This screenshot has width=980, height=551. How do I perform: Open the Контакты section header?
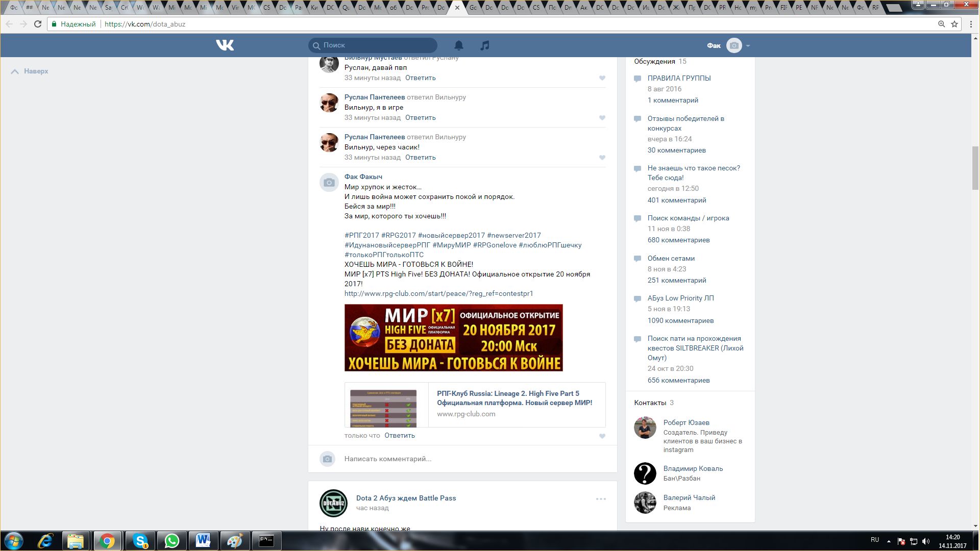650,403
